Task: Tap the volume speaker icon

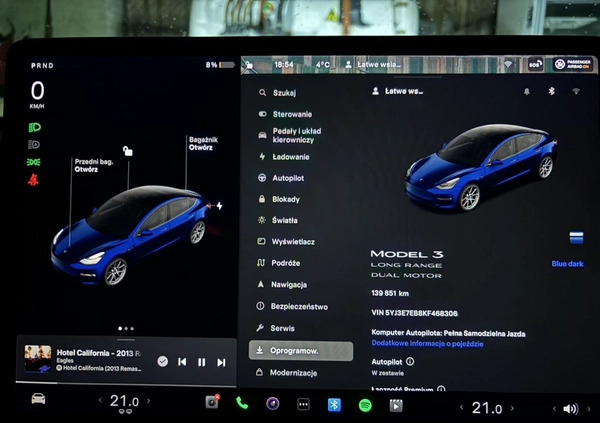Action: 571,409
